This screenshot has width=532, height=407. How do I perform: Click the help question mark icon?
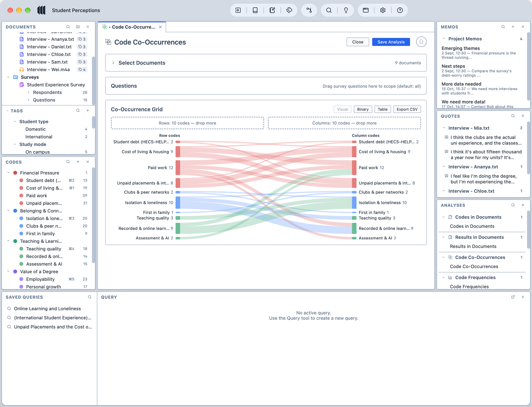pyautogui.click(x=400, y=10)
